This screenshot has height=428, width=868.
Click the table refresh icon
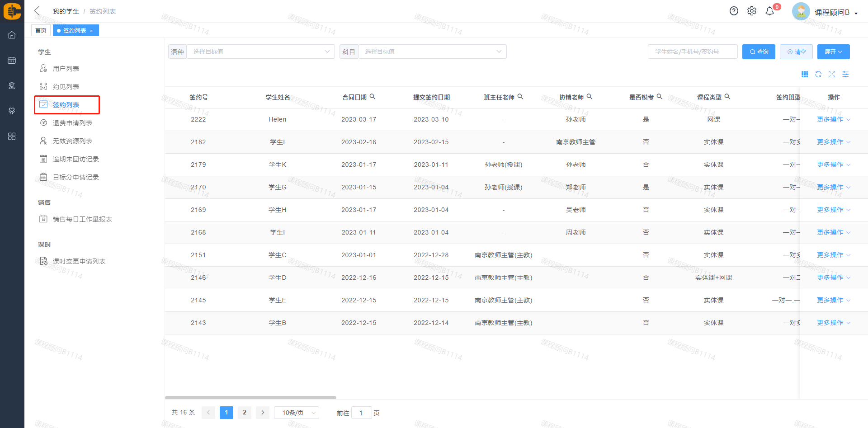point(818,74)
